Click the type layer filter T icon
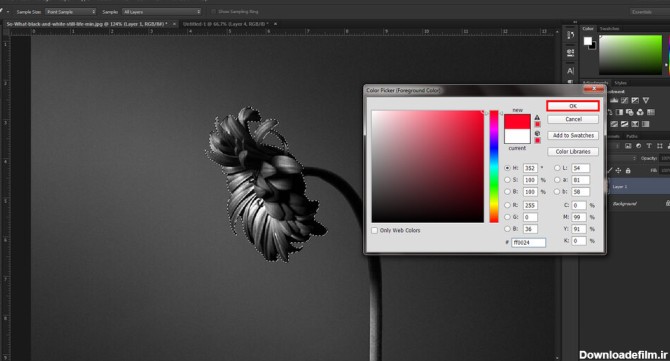 click(649, 146)
